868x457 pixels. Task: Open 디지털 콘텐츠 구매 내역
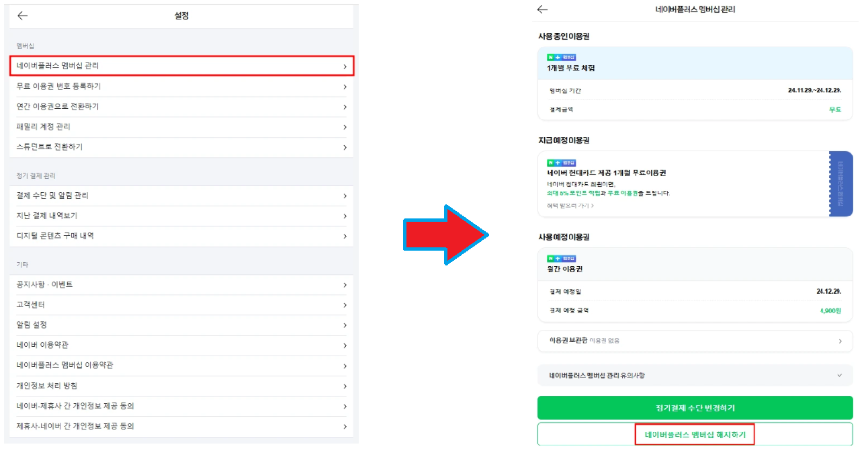tap(181, 236)
